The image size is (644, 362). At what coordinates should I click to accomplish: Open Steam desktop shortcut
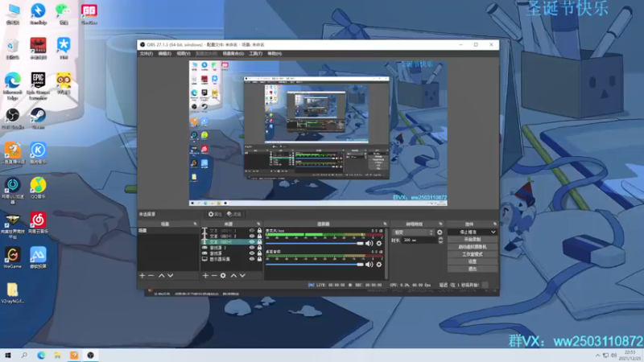click(x=38, y=119)
